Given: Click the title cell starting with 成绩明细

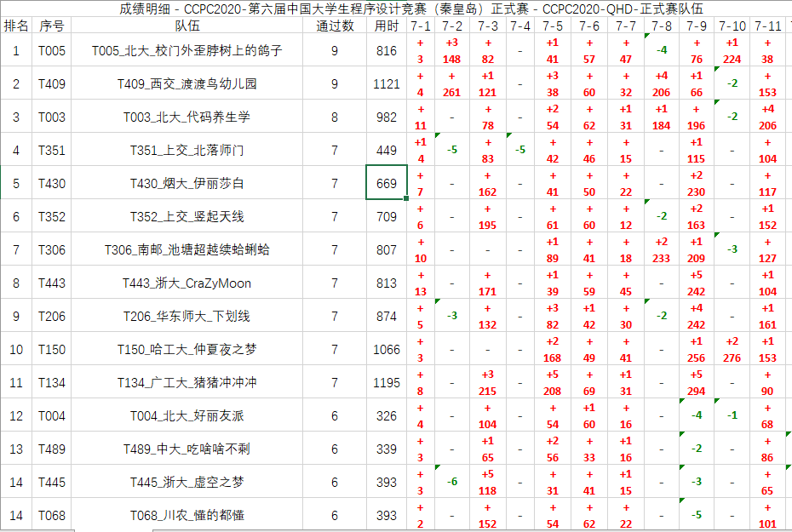Looking at the screenshot, I should point(395,9).
